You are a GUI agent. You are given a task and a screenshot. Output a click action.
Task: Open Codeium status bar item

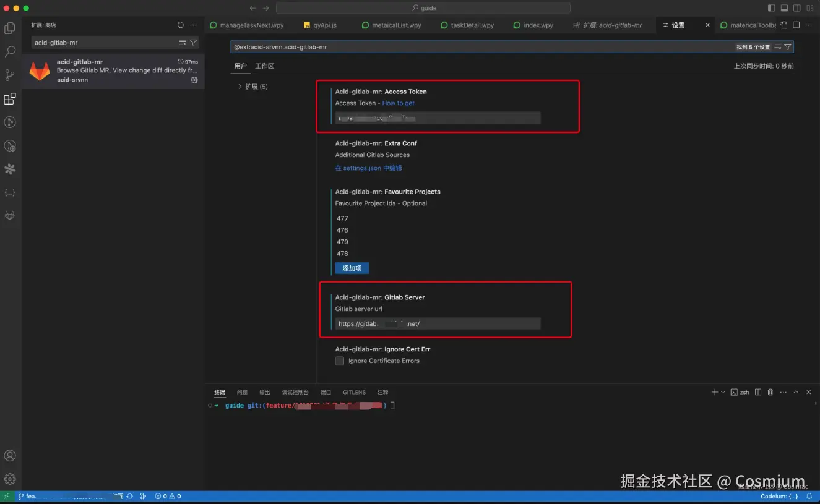point(779,496)
